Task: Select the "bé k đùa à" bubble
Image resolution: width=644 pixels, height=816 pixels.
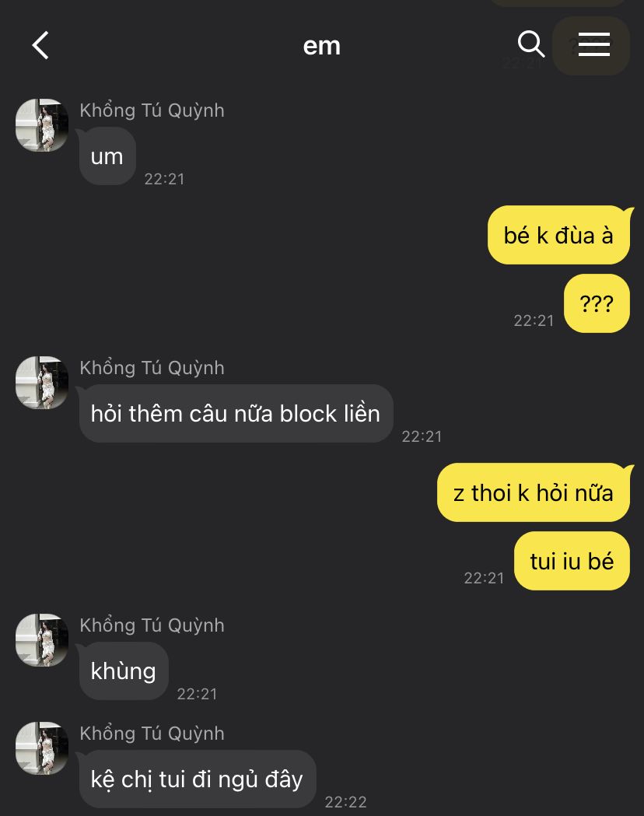Action: click(x=558, y=235)
